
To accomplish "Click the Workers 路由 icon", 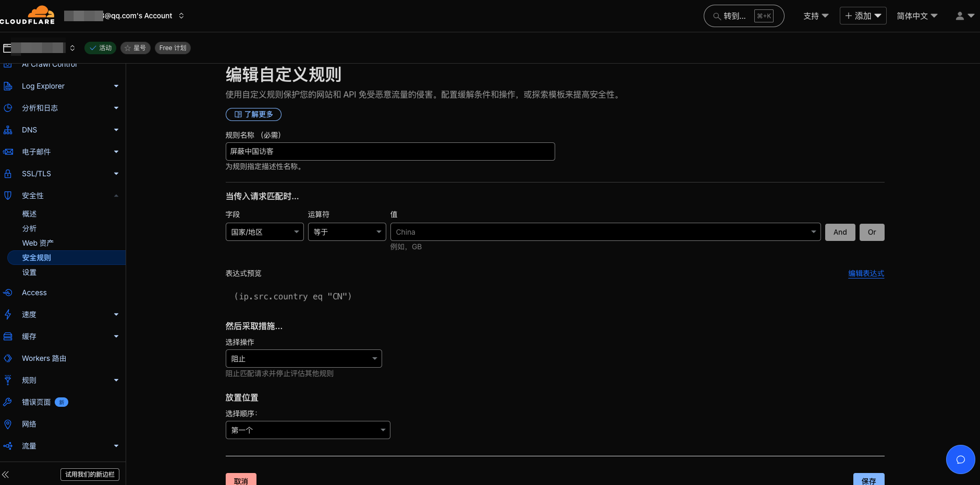I will tap(8, 358).
